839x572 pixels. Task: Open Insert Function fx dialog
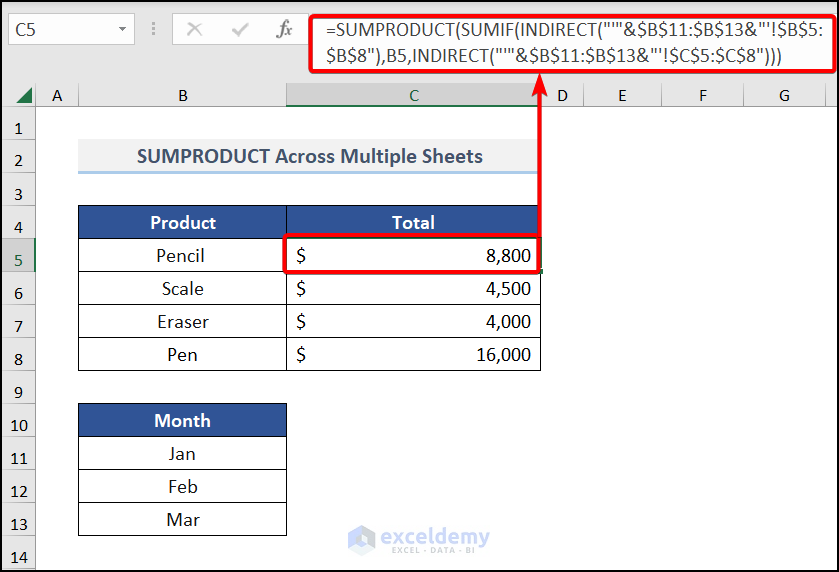point(285,29)
